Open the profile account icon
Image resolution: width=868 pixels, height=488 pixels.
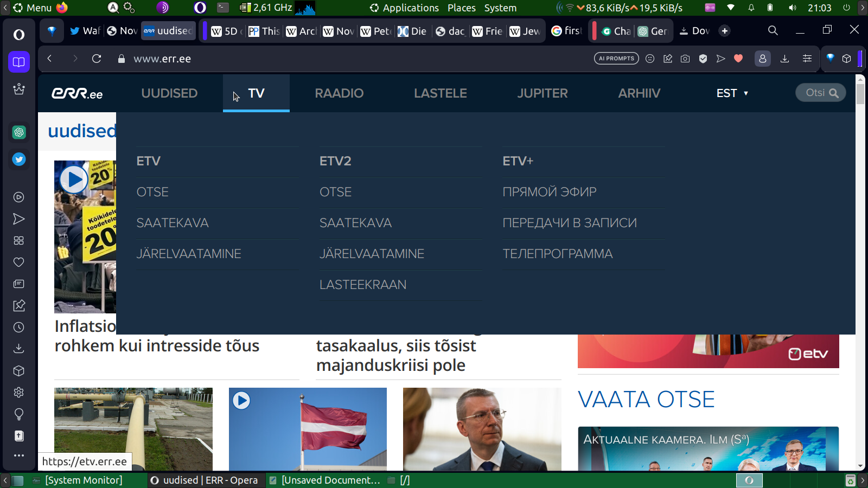[x=763, y=59]
